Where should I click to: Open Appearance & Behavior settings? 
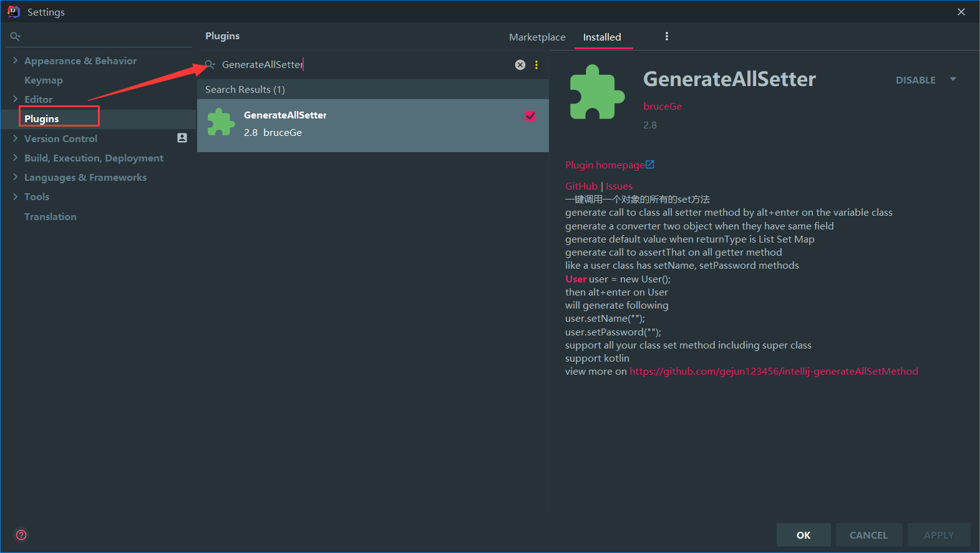pos(80,60)
